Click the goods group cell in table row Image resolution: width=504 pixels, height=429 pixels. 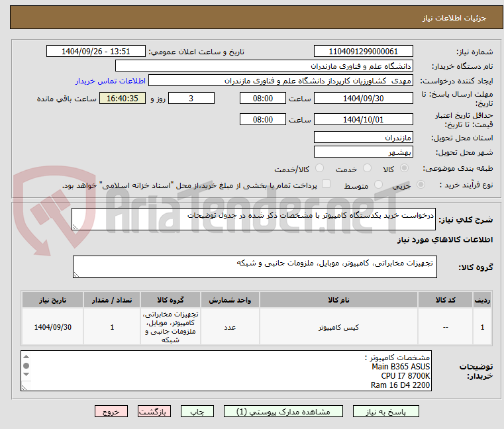point(170,327)
